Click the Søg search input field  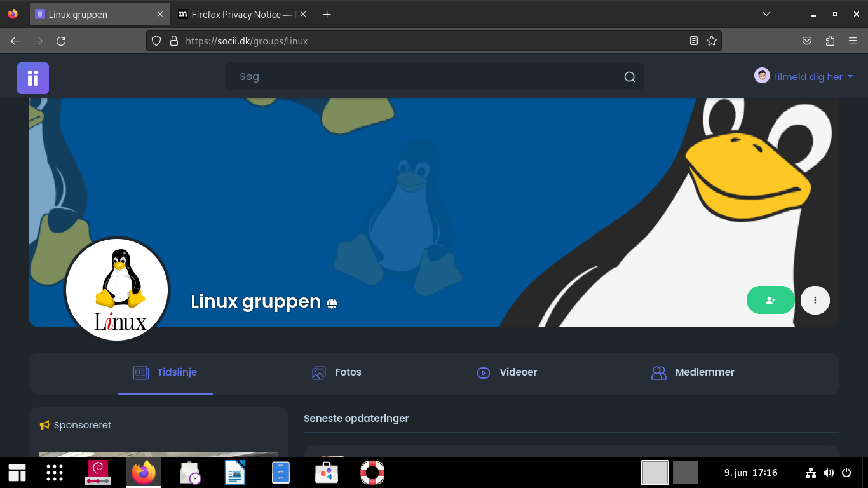point(434,77)
